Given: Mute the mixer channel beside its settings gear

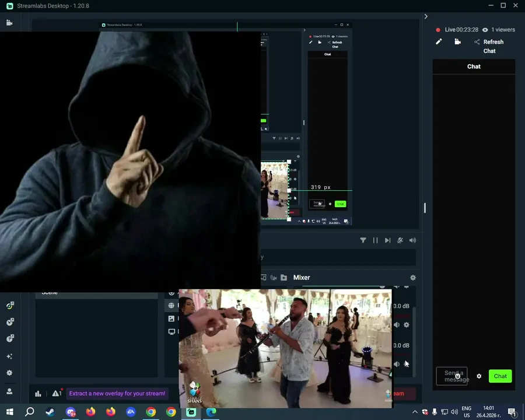Looking at the screenshot, I should (x=397, y=325).
